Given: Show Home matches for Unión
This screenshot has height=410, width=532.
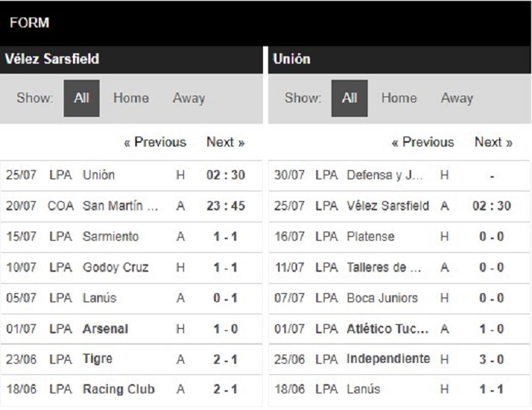Looking at the screenshot, I should [399, 98].
